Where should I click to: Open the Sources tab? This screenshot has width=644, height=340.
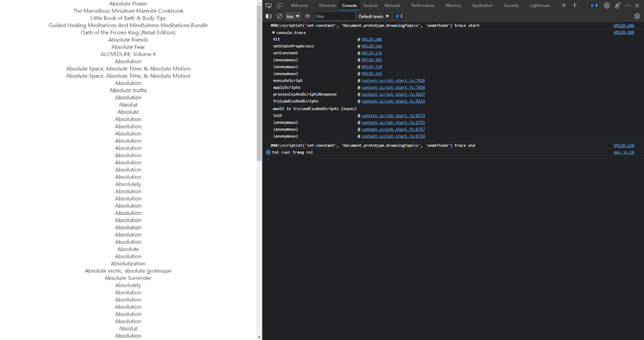pyautogui.click(x=370, y=5)
